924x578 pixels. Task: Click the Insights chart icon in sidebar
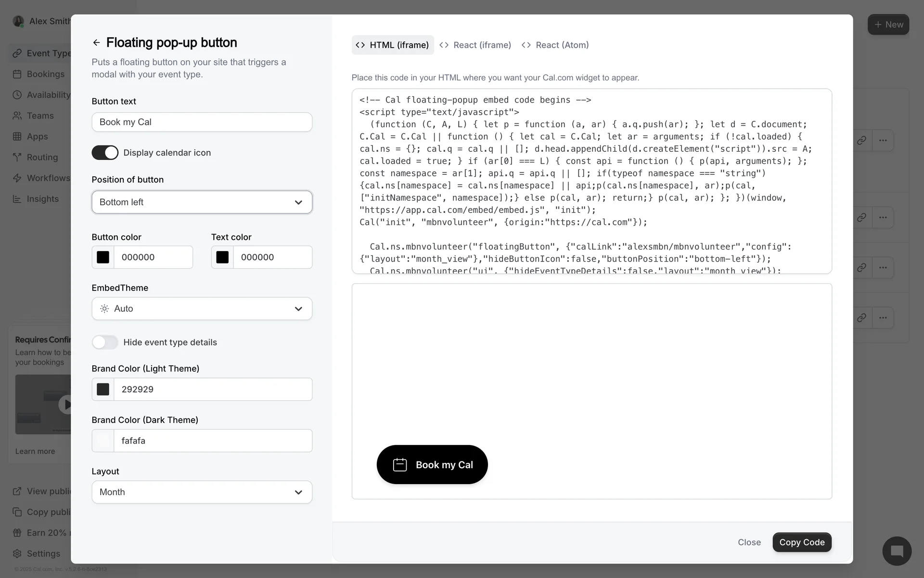(17, 199)
